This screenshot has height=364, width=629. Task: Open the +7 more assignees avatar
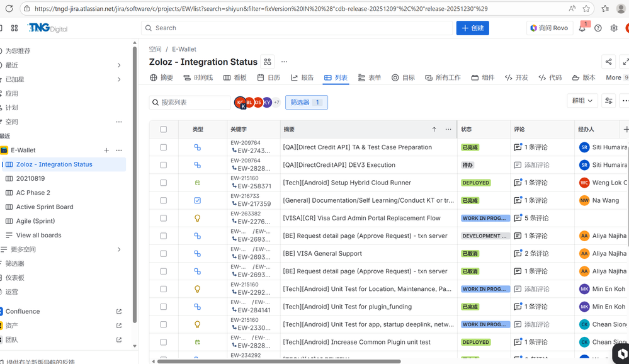276,103
